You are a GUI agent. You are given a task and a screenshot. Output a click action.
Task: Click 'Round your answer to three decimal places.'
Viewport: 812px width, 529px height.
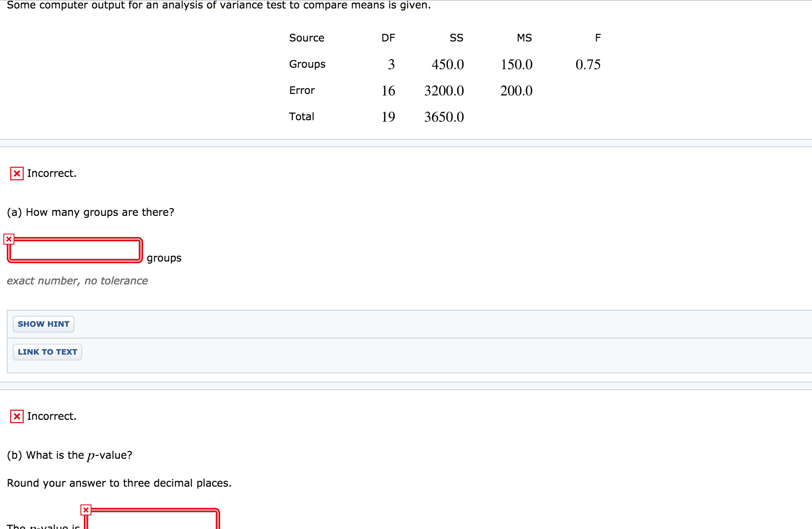click(x=119, y=483)
